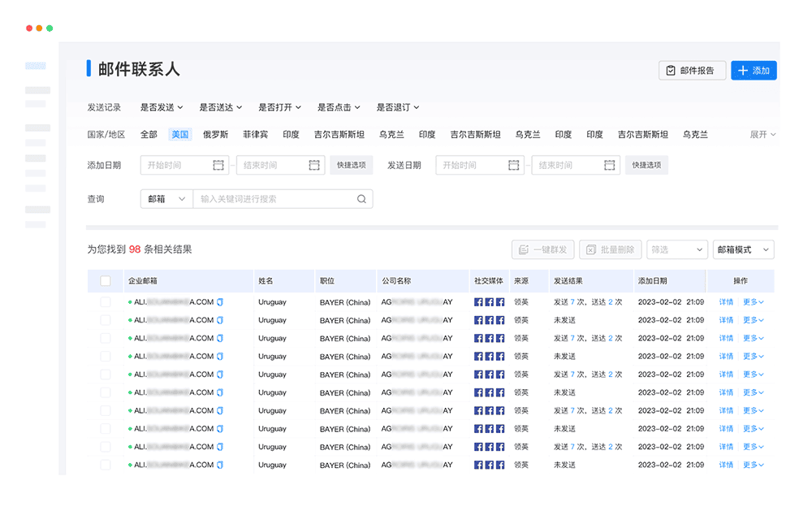Viewport: 812px width, 511px height.
Task: Click the 一键群发 mass send icon
Action: pyautogui.click(x=524, y=249)
